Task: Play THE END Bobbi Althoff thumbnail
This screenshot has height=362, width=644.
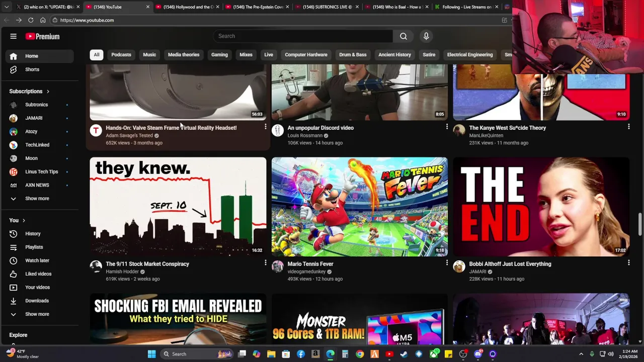Action: tap(541, 207)
